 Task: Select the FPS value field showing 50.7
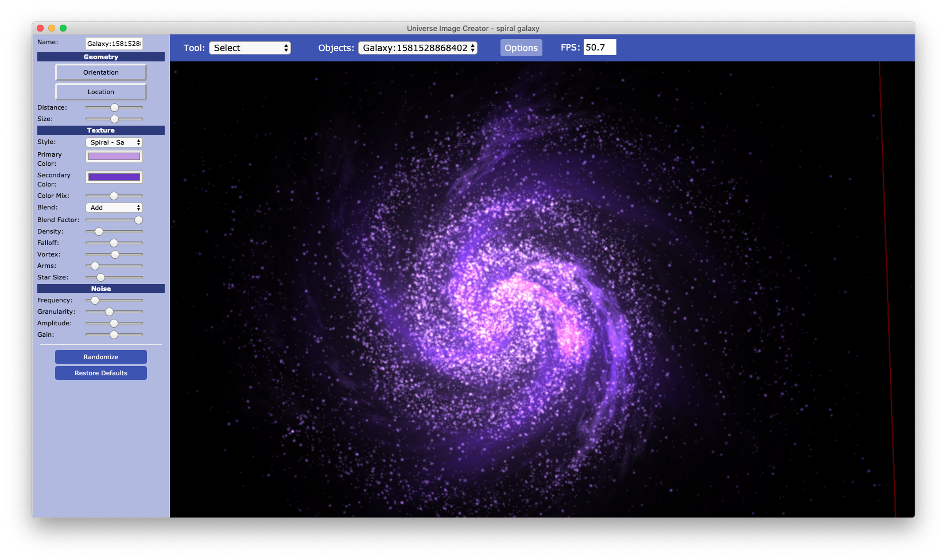[599, 47]
